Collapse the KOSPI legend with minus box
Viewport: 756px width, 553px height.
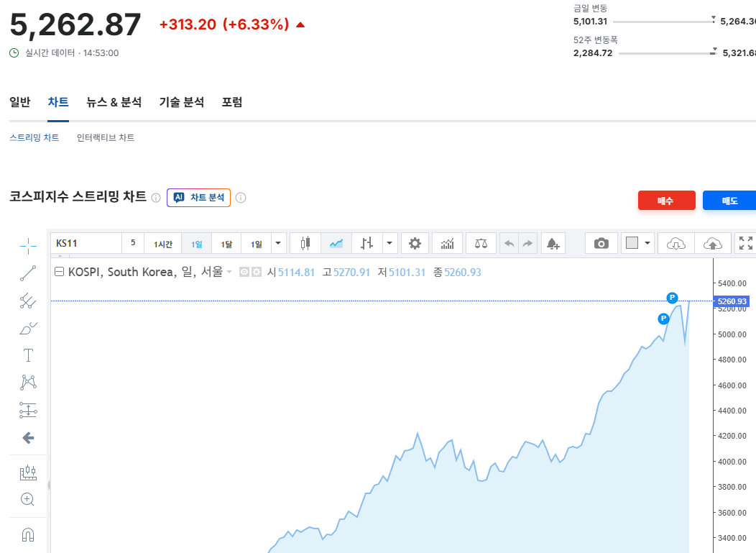click(60, 273)
